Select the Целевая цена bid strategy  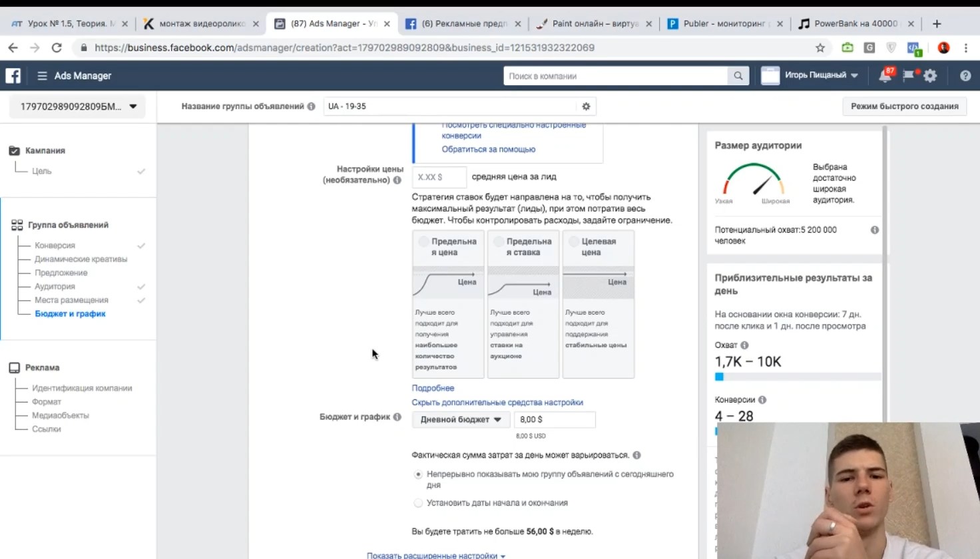[x=573, y=242]
